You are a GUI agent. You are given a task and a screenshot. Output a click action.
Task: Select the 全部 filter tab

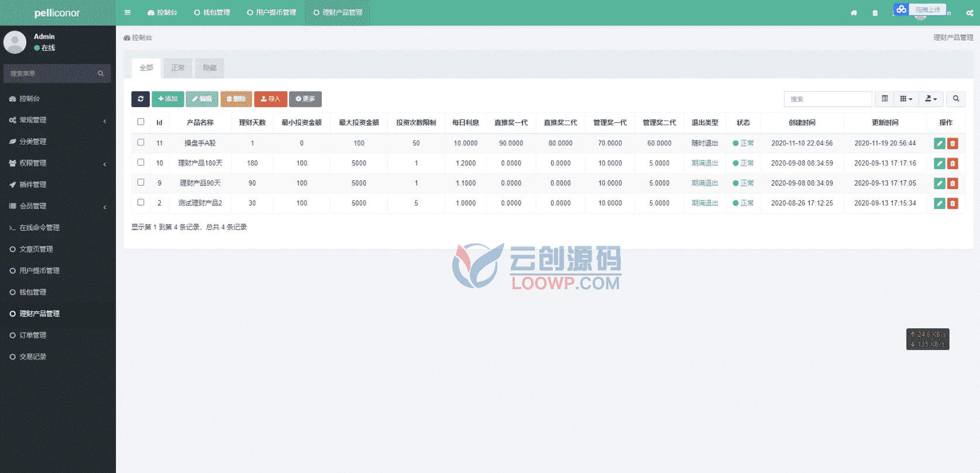coord(146,68)
